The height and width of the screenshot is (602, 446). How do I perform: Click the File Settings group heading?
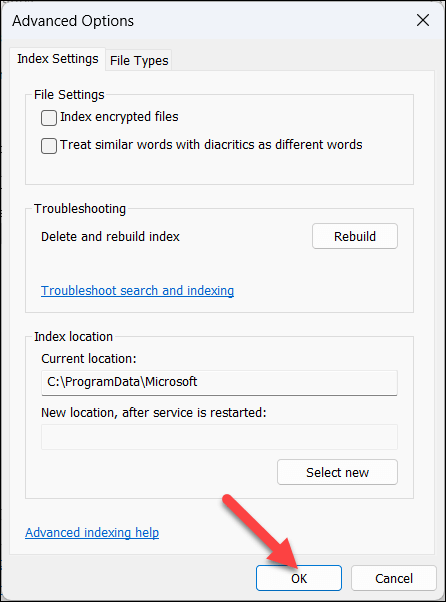69,94
